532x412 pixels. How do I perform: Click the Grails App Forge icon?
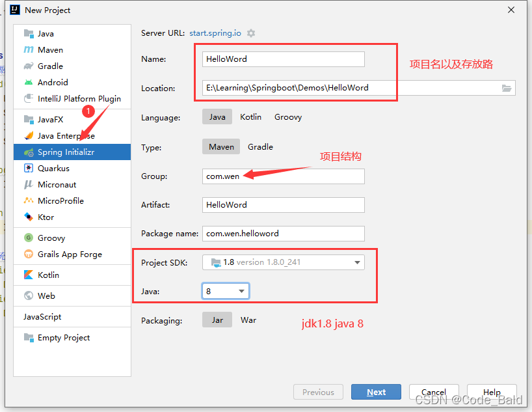tap(29, 254)
